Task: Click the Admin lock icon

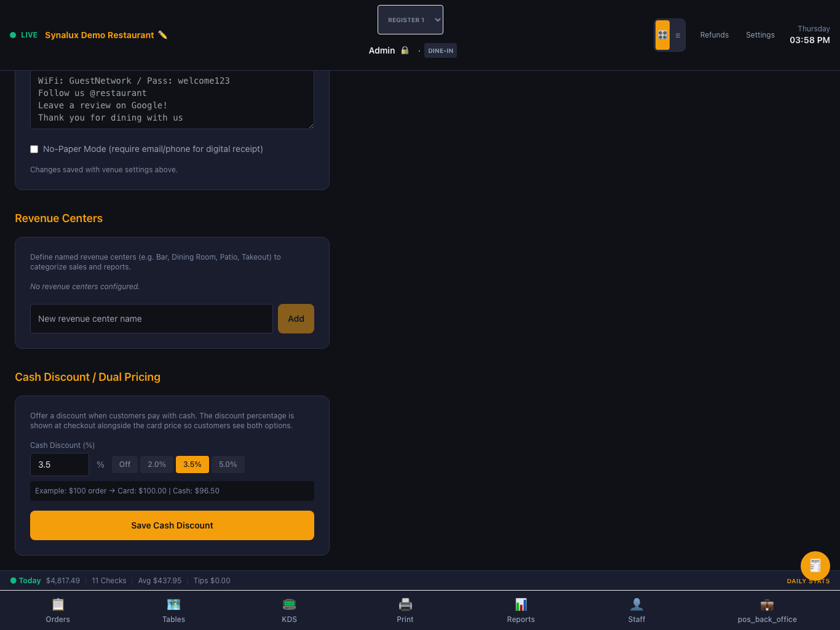Action: tap(405, 50)
